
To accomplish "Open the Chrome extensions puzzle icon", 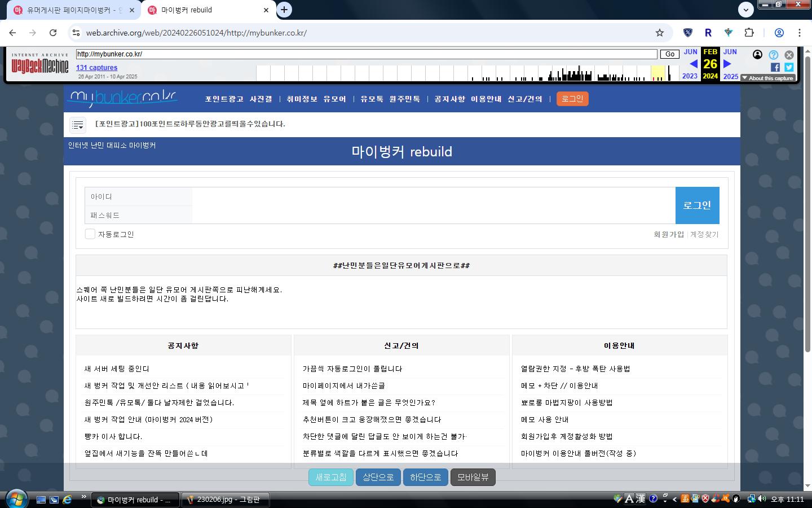I will (x=749, y=33).
